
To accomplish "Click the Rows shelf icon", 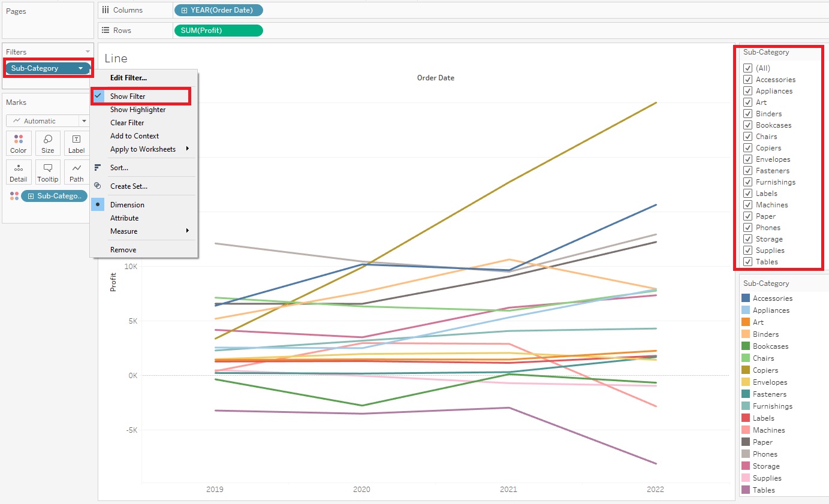I will pyautogui.click(x=105, y=31).
